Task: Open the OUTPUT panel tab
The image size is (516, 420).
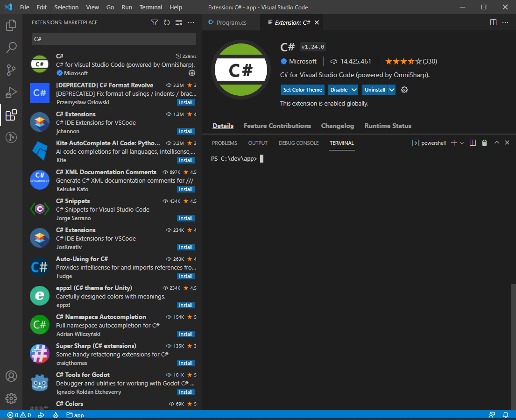Action: (258, 143)
